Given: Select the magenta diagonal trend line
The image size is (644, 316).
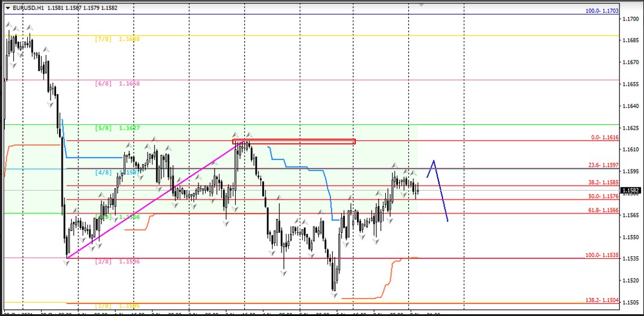Looking at the screenshot, I should coord(151,200).
